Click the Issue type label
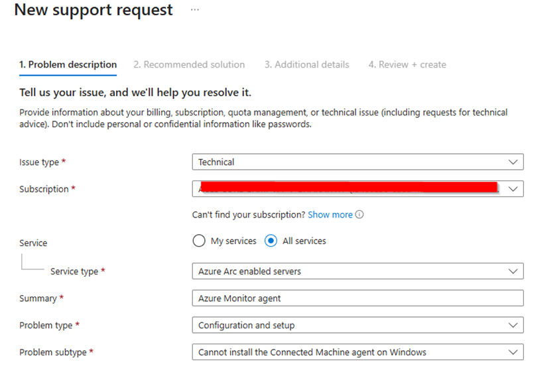 39,162
